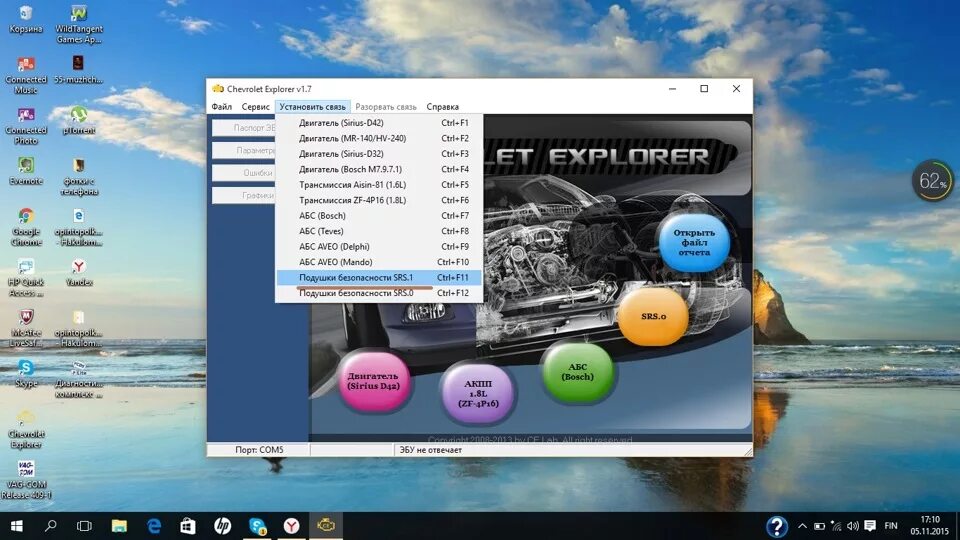Click the blue help question mark tray icon
Viewport: 960px width, 540px height.
tap(776, 526)
